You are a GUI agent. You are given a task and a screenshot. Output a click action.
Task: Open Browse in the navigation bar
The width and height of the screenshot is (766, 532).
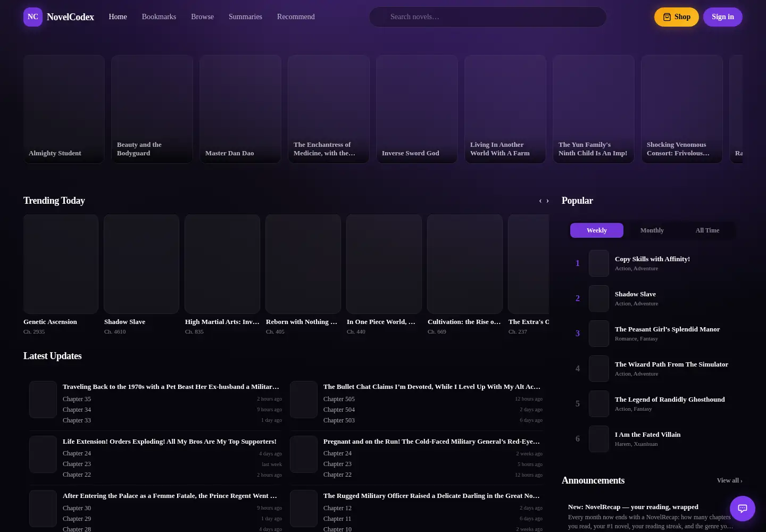[x=202, y=17]
